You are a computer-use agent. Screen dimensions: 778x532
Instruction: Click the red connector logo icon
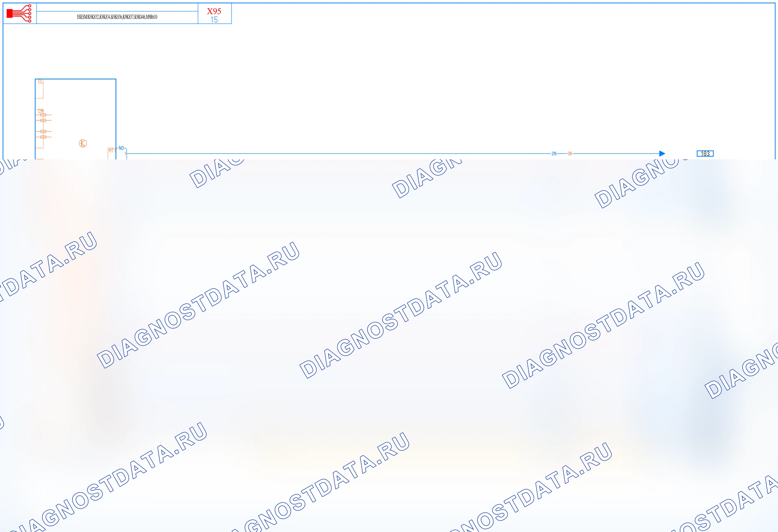pos(19,13)
